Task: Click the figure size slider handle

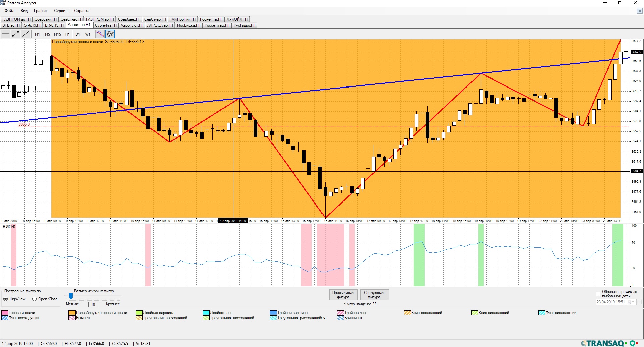Action: (x=71, y=296)
